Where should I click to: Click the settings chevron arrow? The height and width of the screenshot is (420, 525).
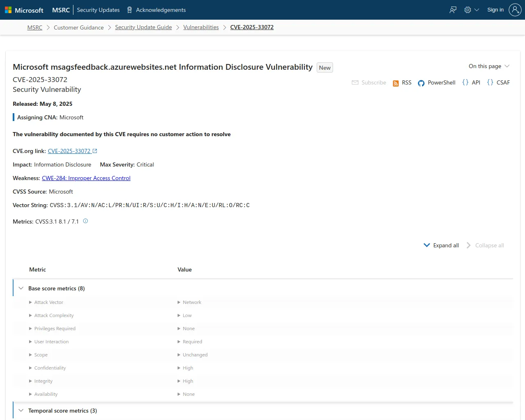click(x=477, y=10)
